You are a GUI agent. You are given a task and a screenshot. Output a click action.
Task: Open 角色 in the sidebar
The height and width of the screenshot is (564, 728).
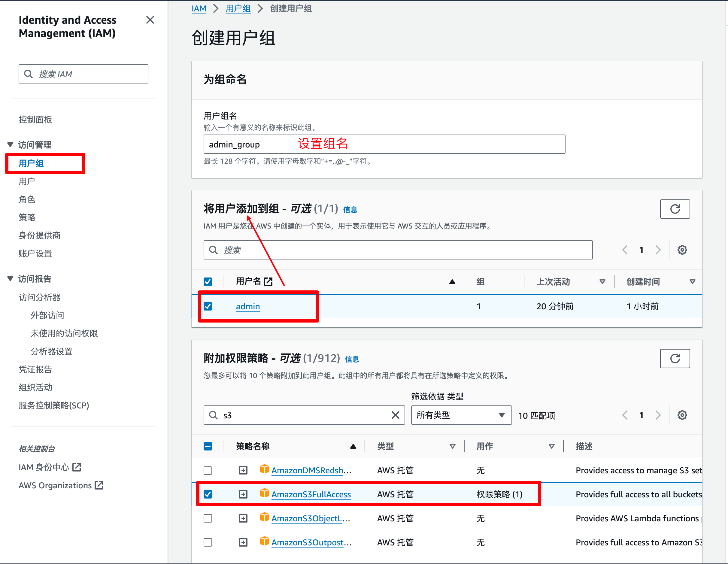(x=27, y=199)
